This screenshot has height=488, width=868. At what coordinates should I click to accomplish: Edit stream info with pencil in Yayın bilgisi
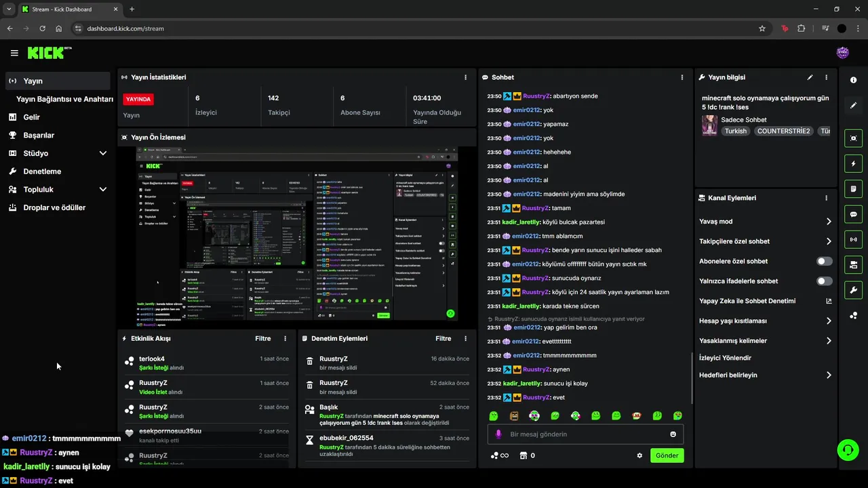(x=810, y=77)
